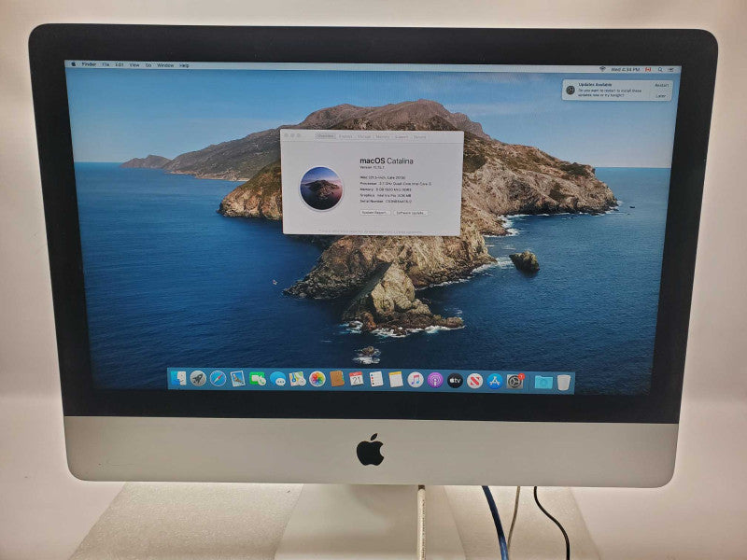The height and width of the screenshot is (560, 747).
Task: Open the Window menu
Action: 165,65
